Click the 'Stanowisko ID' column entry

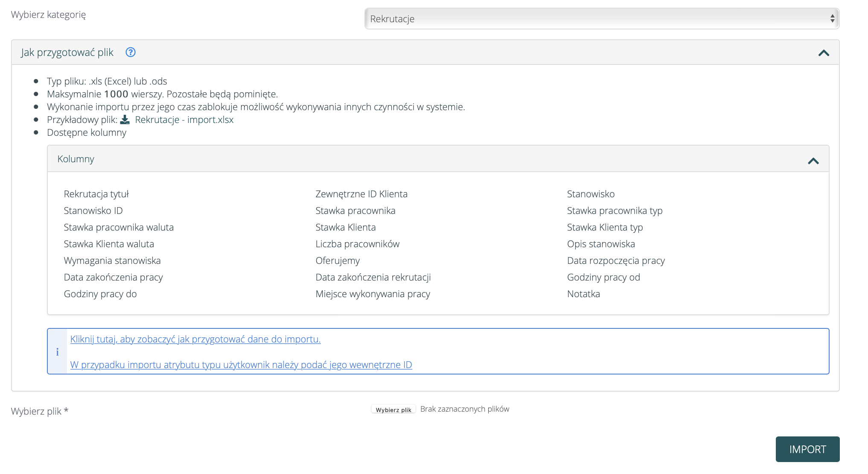tap(93, 211)
